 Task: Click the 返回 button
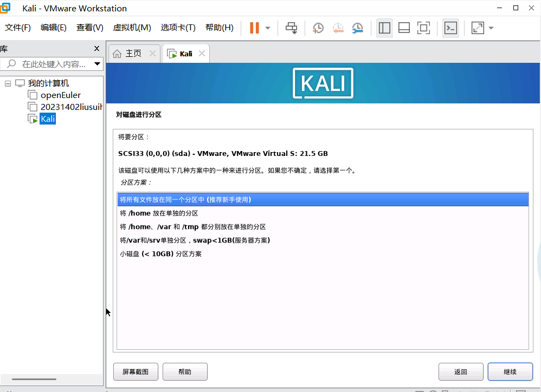[461, 371]
